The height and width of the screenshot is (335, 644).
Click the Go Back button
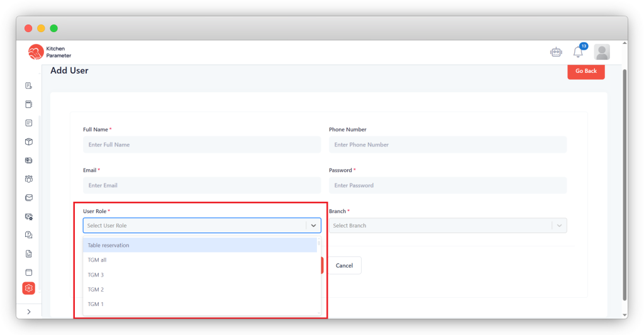(586, 71)
